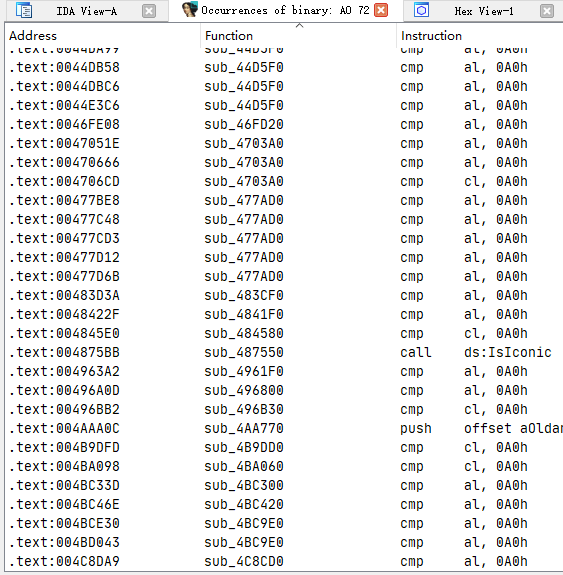The width and height of the screenshot is (563, 575).
Task: Click the Hex View-1 tab icon
Action: tap(421, 10)
